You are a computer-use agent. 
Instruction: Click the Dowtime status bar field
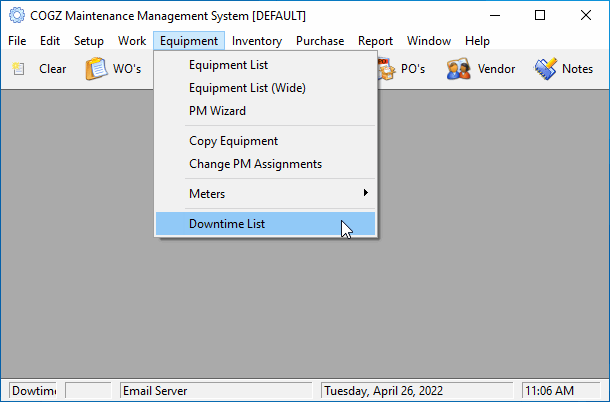coord(33,390)
